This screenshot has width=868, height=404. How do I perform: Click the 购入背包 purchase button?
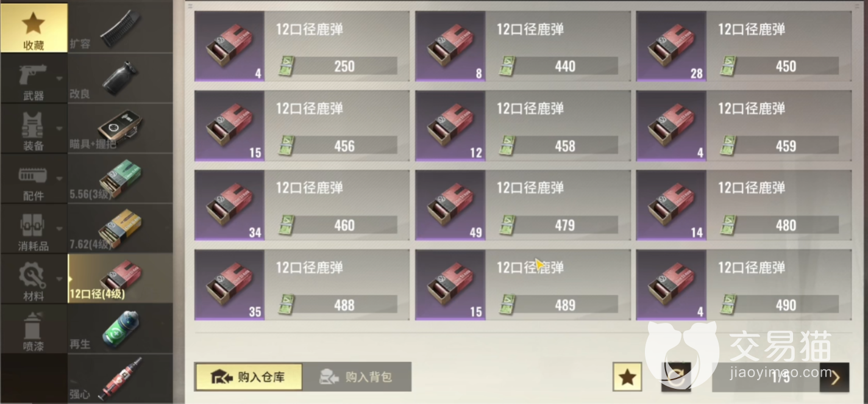tap(357, 377)
